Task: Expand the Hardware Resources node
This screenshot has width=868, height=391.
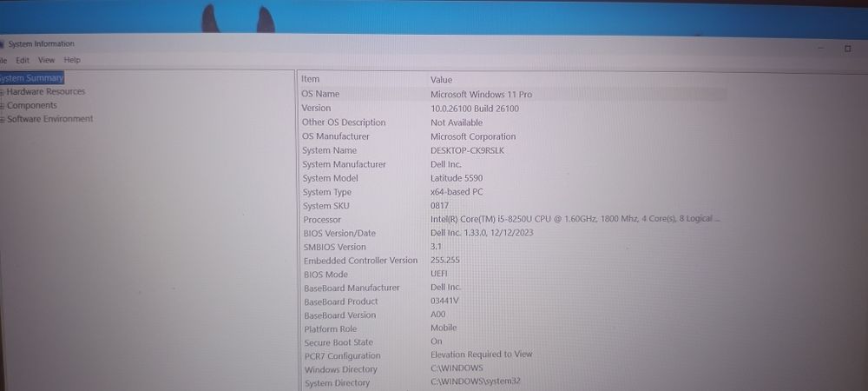Action: click(3, 92)
